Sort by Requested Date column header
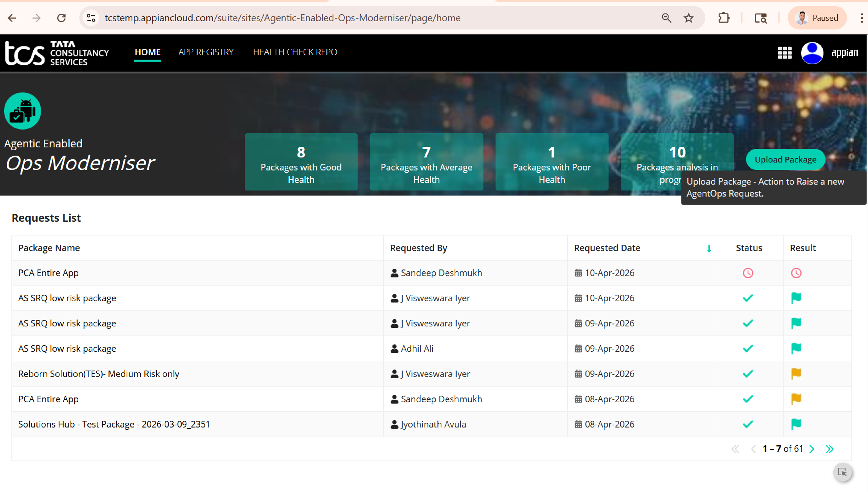 607,248
